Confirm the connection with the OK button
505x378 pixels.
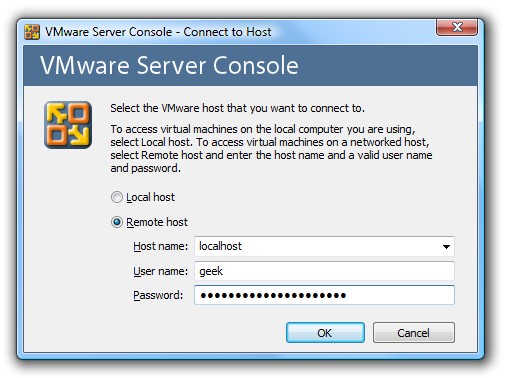point(325,333)
